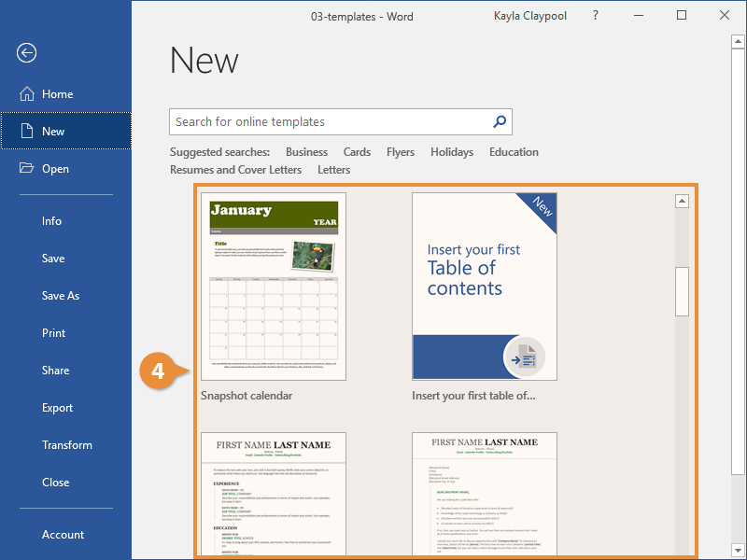Choose Export from the backstage menu

click(57, 408)
